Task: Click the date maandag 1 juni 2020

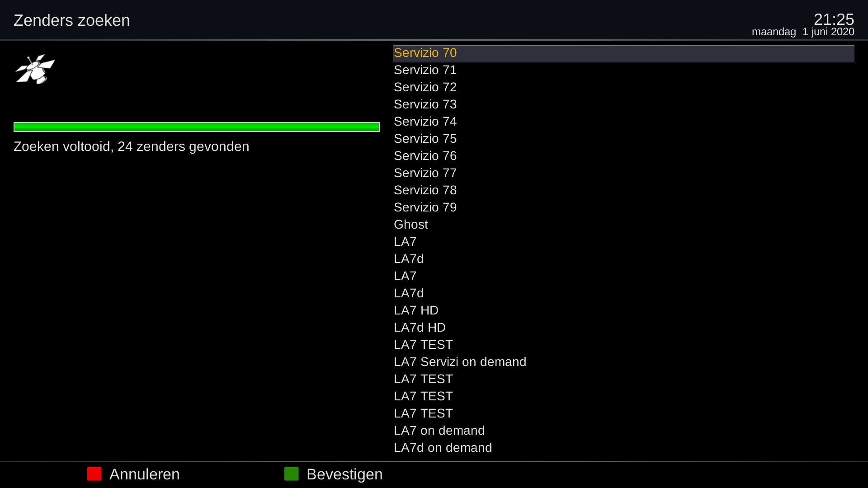Action: click(803, 32)
